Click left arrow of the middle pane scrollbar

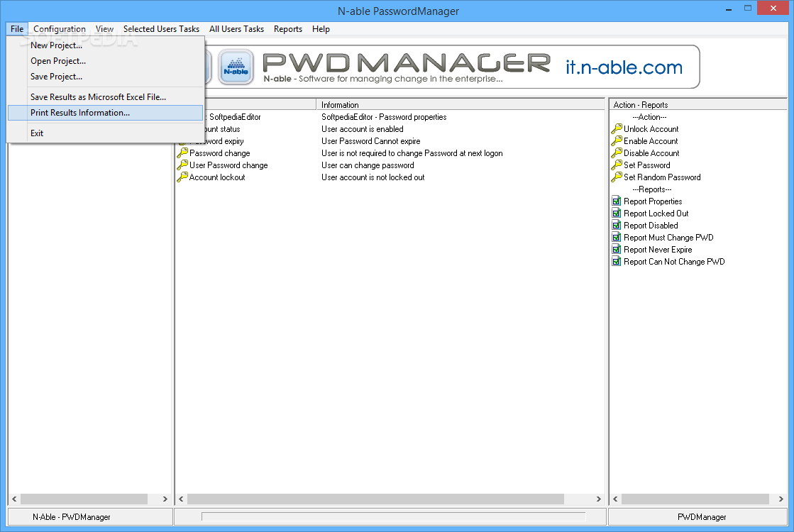[x=181, y=499]
